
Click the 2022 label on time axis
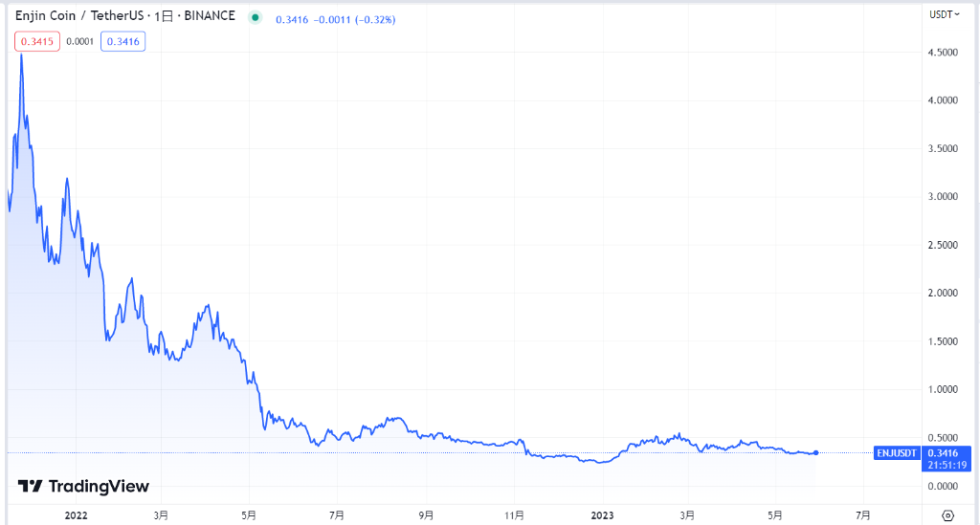click(77, 515)
